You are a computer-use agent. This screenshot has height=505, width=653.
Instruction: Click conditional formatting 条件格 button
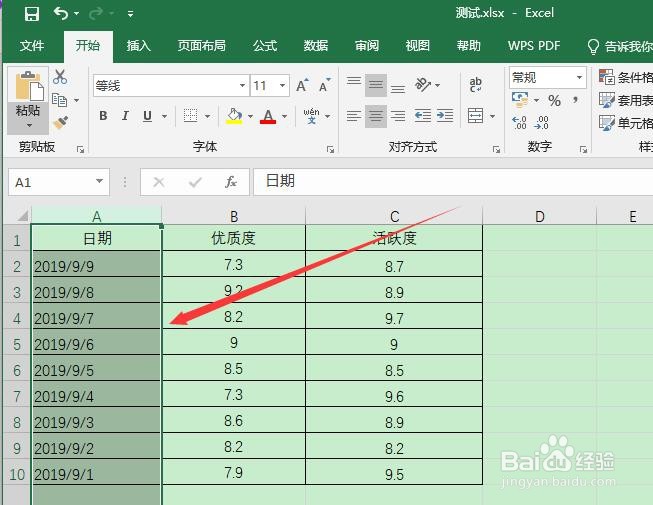[x=626, y=77]
